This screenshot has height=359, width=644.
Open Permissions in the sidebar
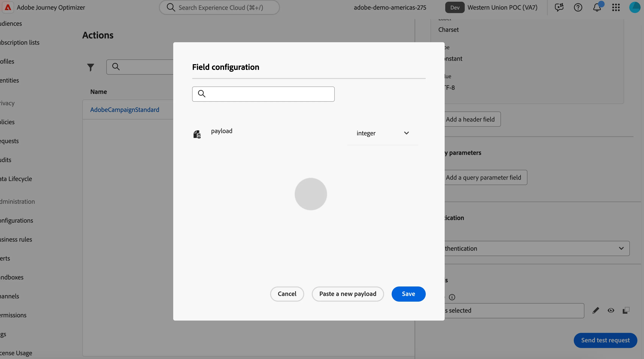pyautogui.click(x=13, y=315)
